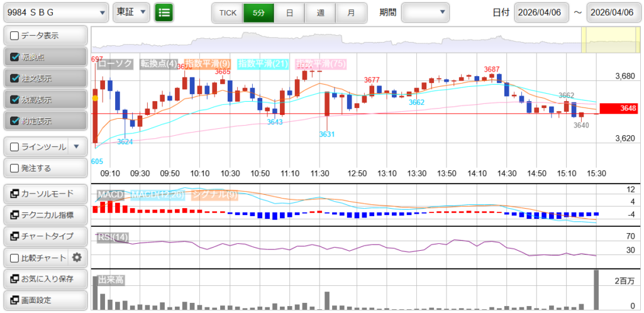The height and width of the screenshot is (313, 644).
Task: Click the yellow highlighted range in overview strip
Action: click(x=602, y=40)
